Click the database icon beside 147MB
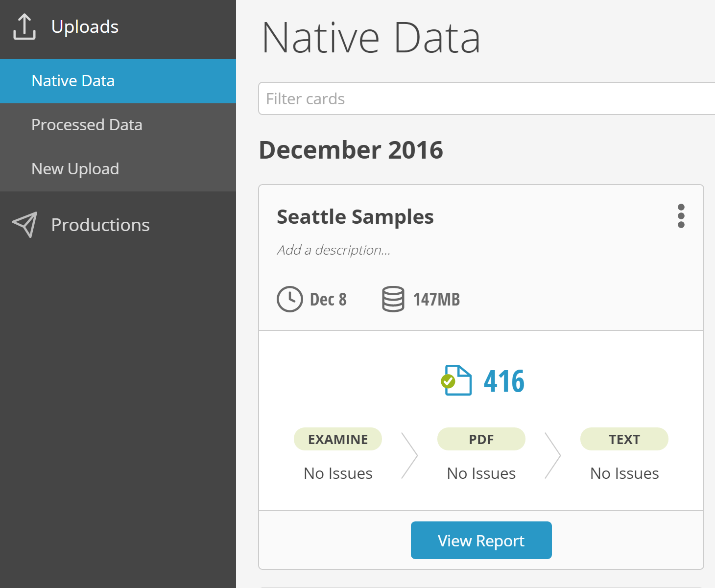This screenshot has width=715, height=588. coord(393,299)
